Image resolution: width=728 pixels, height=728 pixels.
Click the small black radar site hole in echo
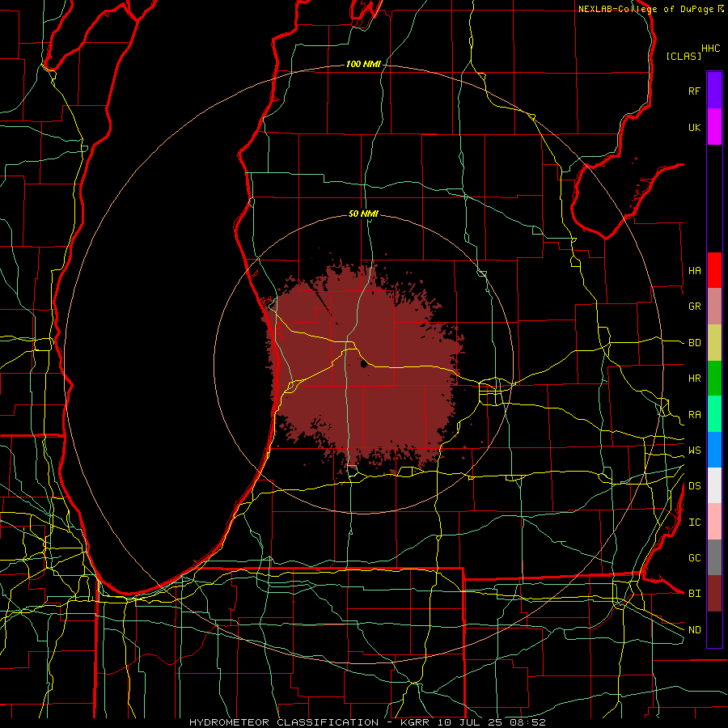pos(364,364)
